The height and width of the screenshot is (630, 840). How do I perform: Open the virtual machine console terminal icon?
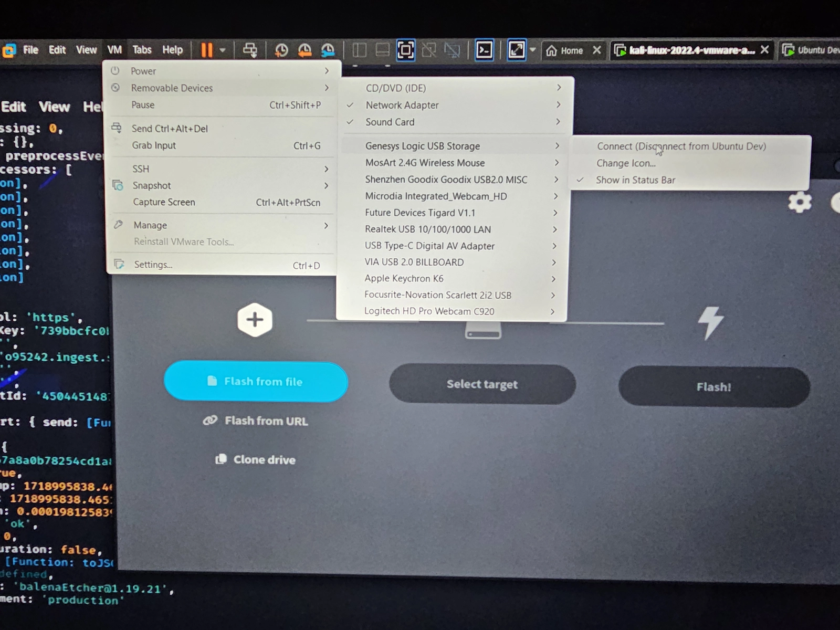[484, 50]
